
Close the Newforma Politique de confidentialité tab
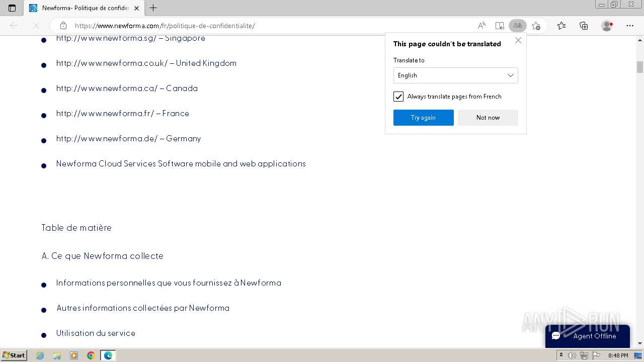(x=136, y=8)
